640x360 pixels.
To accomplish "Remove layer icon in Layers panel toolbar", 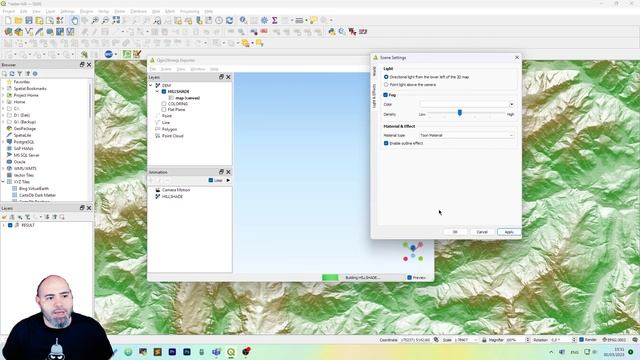I will click(62, 217).
